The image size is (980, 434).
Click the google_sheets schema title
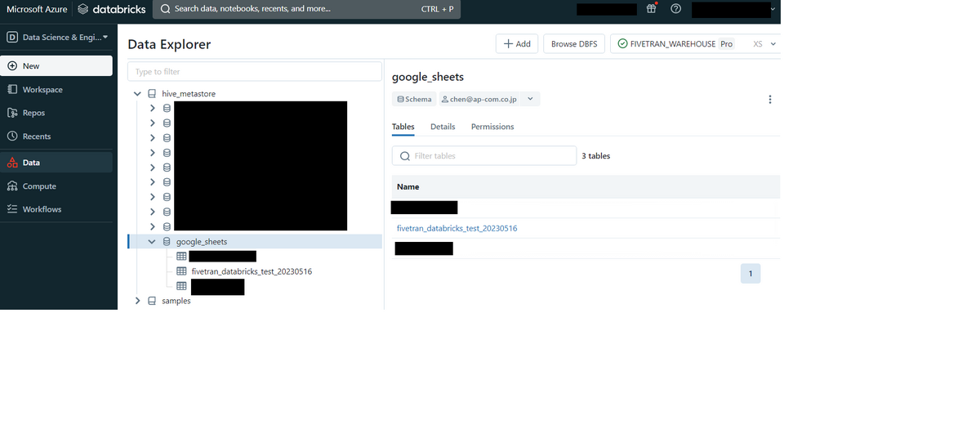[428, 77]
